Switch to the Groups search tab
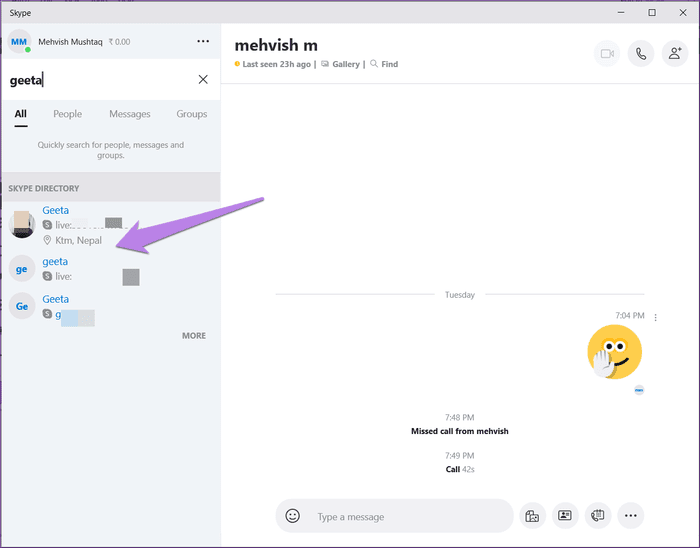 point(192,114)
